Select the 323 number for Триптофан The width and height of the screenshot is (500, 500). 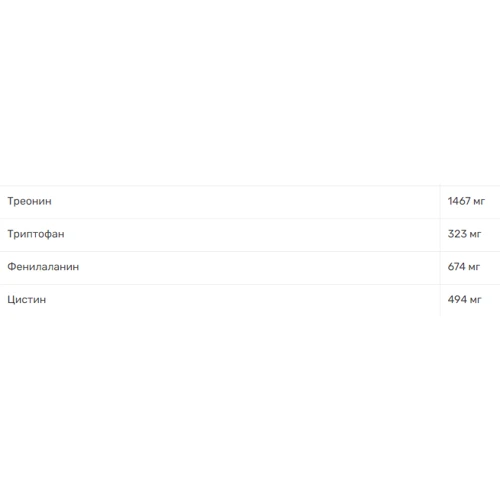click(x=457, y=234)
